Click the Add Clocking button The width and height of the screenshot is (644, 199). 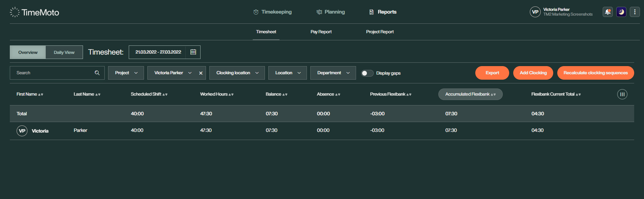(x=533, y=73)
